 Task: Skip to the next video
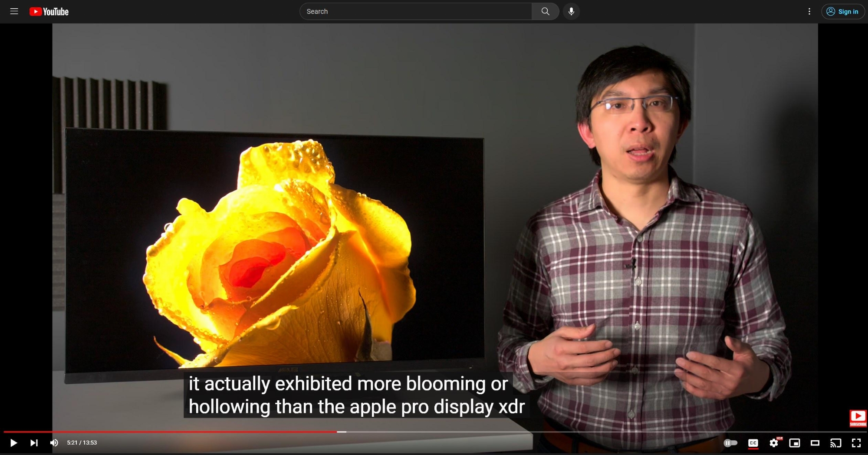point(34,443)
